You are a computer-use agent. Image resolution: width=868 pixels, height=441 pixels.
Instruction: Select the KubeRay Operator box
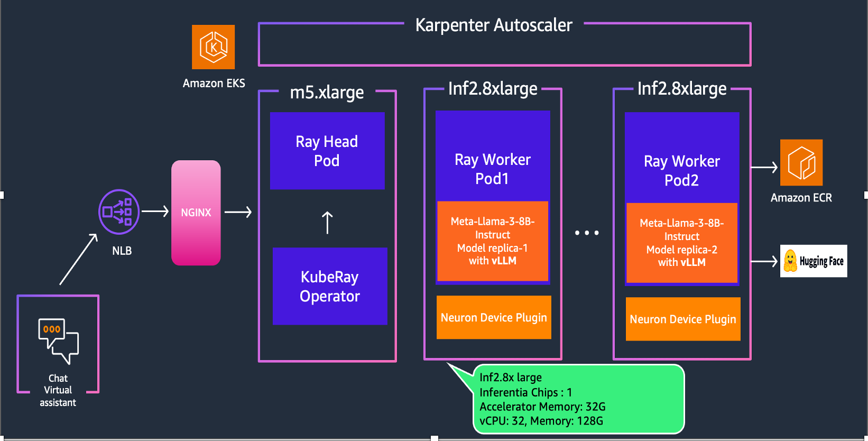(330, 286)
